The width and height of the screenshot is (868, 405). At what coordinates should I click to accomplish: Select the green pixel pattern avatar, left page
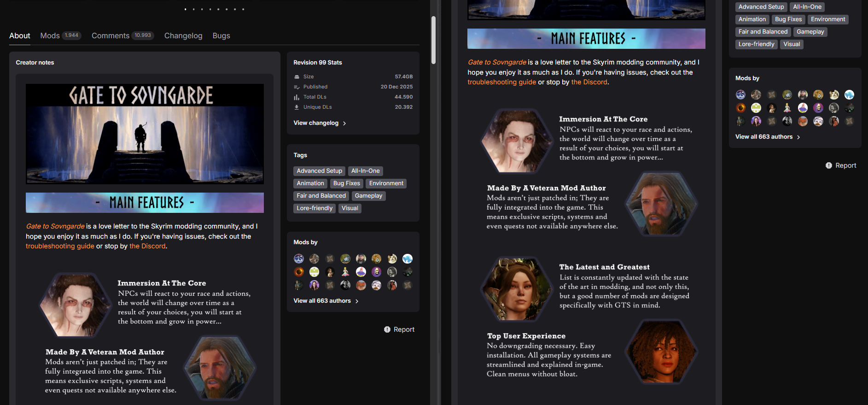[315, 272]
